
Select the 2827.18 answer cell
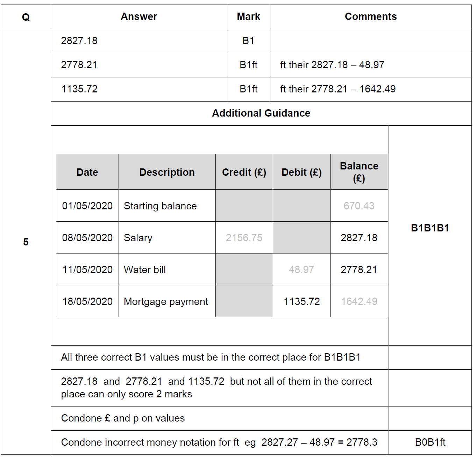pos(139,41)
